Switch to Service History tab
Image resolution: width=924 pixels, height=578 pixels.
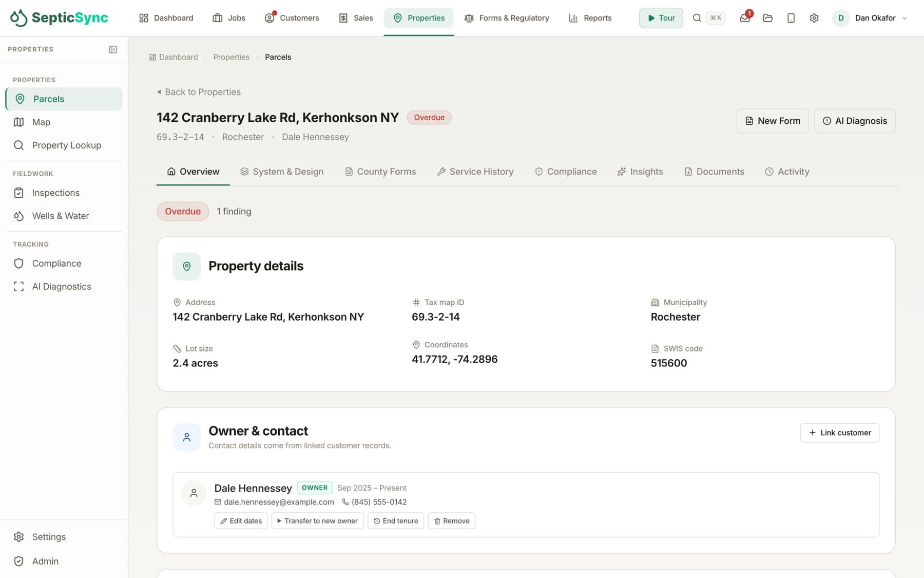coord(475,172)
